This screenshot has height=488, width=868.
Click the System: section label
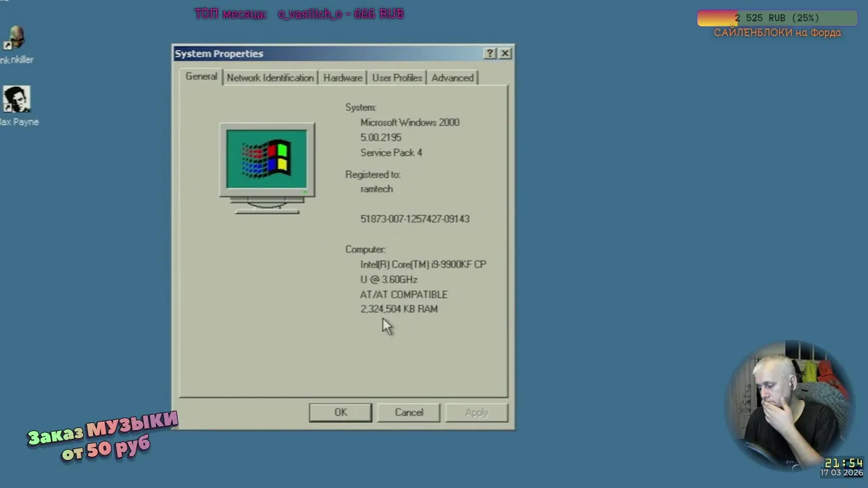point(360,108)
